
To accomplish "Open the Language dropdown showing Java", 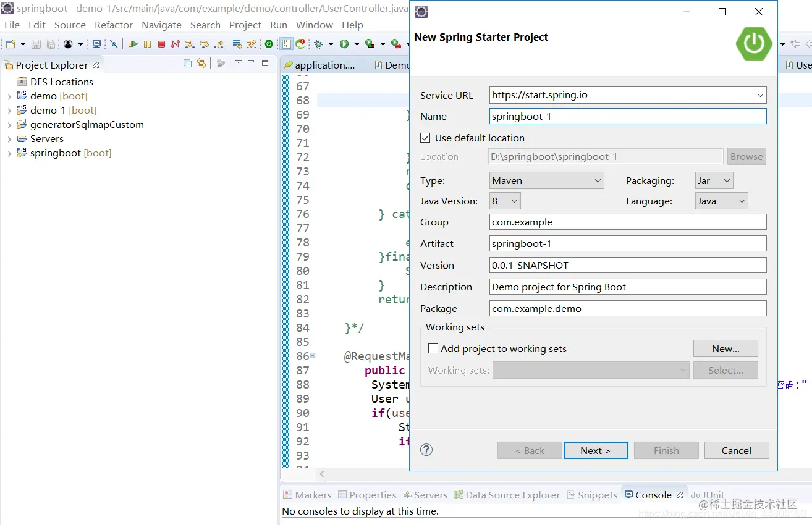I will (x=721, y=201).
